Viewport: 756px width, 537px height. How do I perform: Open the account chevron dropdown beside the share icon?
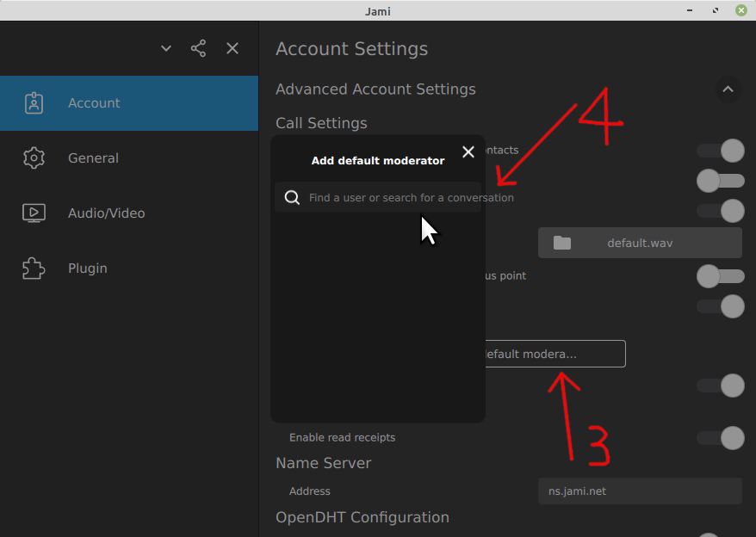click(166, 48)
